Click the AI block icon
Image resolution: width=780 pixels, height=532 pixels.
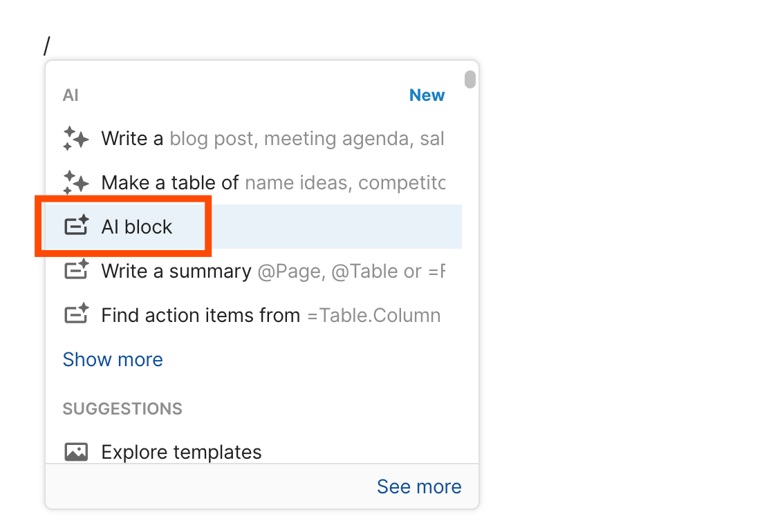tap(76, 227)
